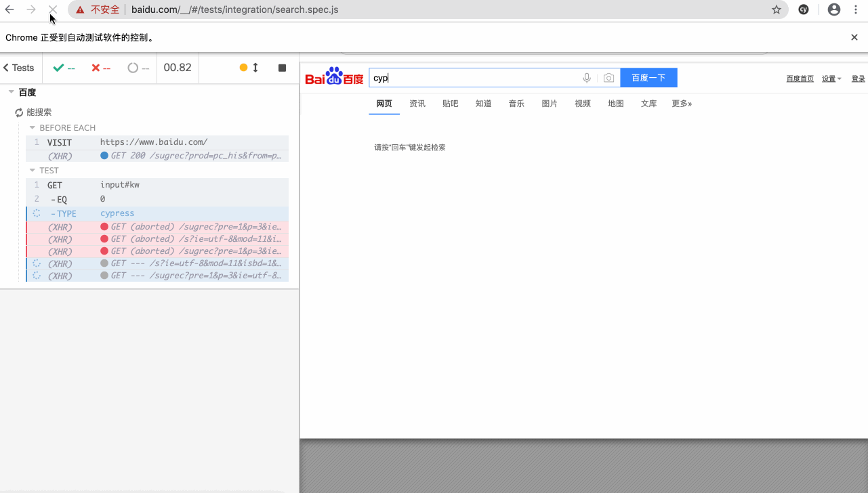Image resolution: width=868 pixels, height=493 pixels.
Task: Switch to the 文库 tab
Action: (x=649, y=104)
